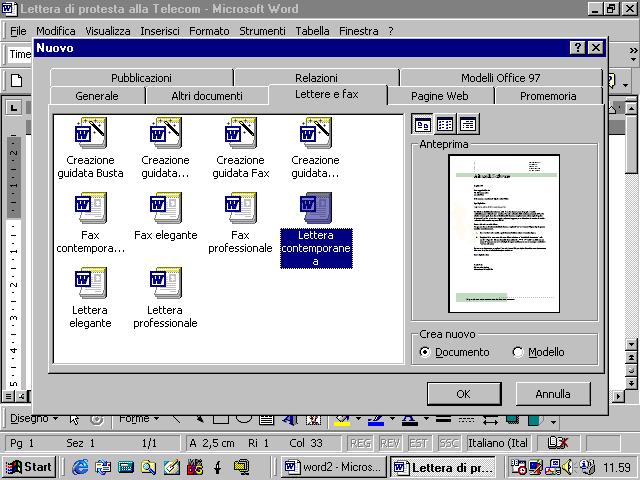640x480 pixels.
Task: Open the Altri documenti tab
Action: coord(207,96)
